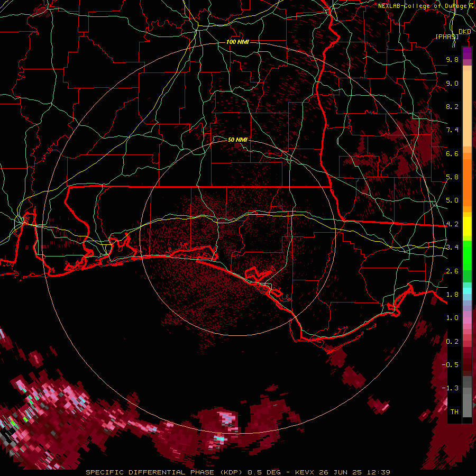Click the TH threshold label on the scale

point(454,412)
